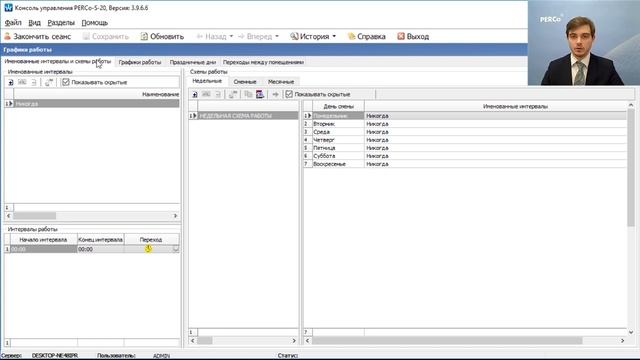Open the Вперед dropdown arrow
The width and height of the screenshot is (640, 360).
[x=277, y=36]
